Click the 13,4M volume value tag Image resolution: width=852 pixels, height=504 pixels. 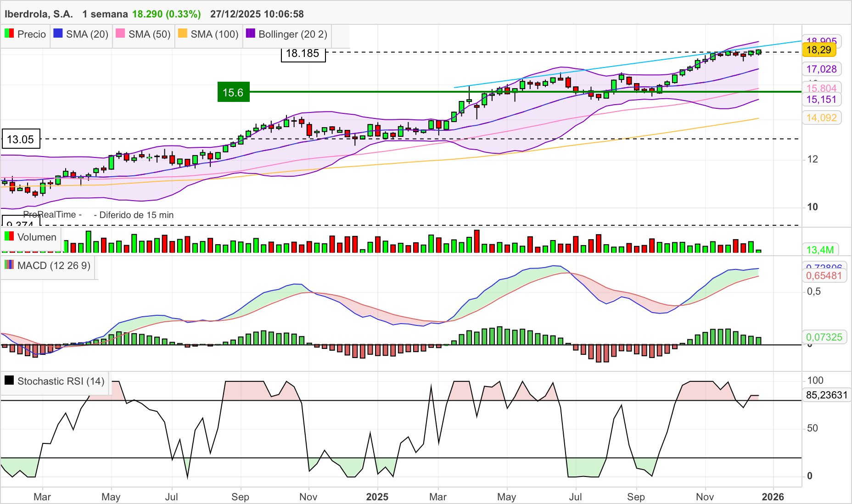820,250
